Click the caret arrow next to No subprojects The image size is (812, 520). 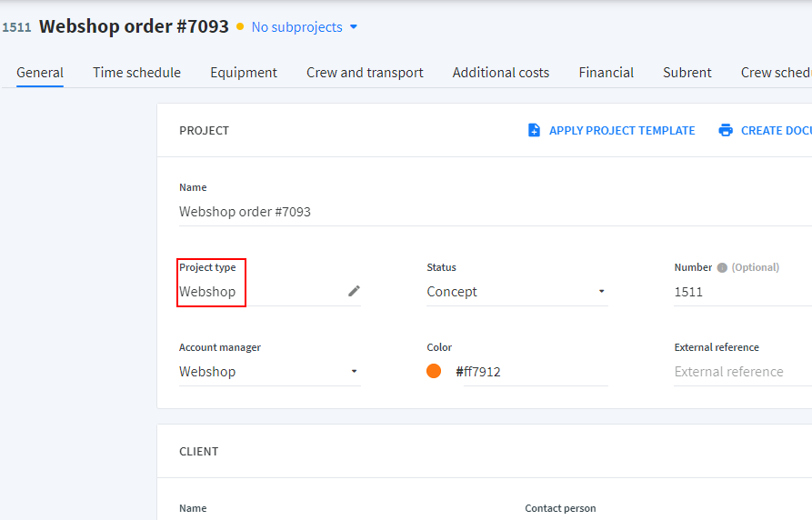pyautogui.click(x=354, y=27)
